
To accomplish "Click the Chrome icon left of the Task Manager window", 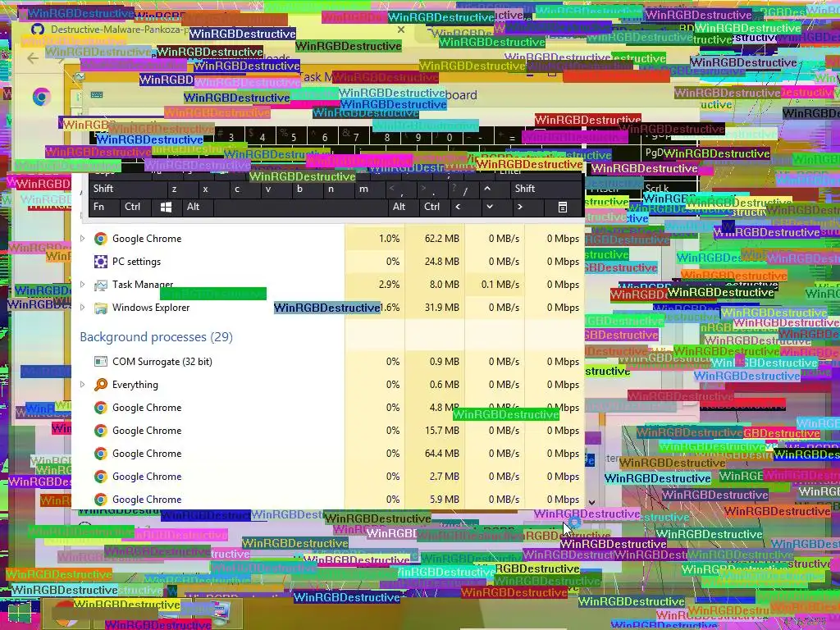I will point(41,97).
